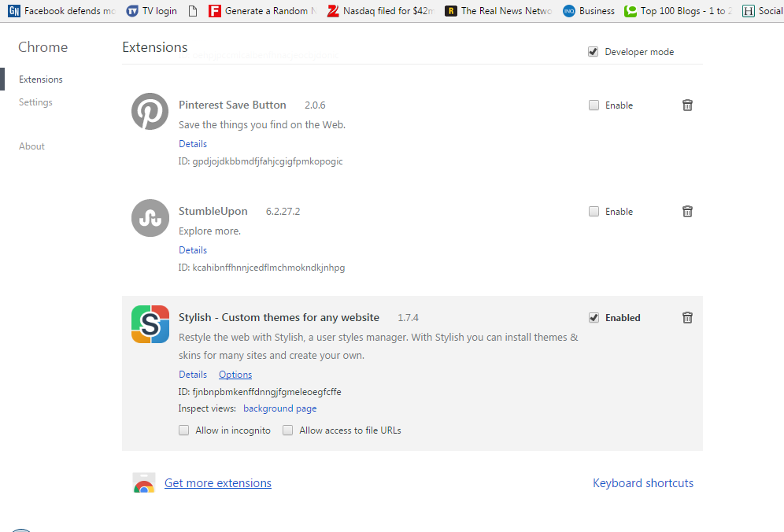Image resolution: width=784 pixels, height=532 pixels.
Task: Click the Stylish extension logo
Action: pyautogui.click(x=150, y=324)
